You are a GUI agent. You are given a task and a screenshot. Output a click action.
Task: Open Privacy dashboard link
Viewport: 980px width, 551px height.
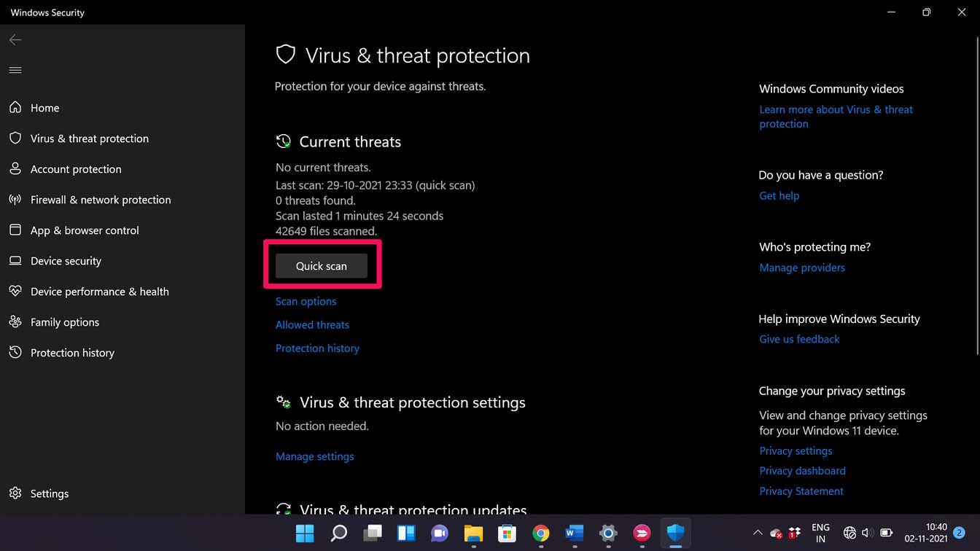802,471
